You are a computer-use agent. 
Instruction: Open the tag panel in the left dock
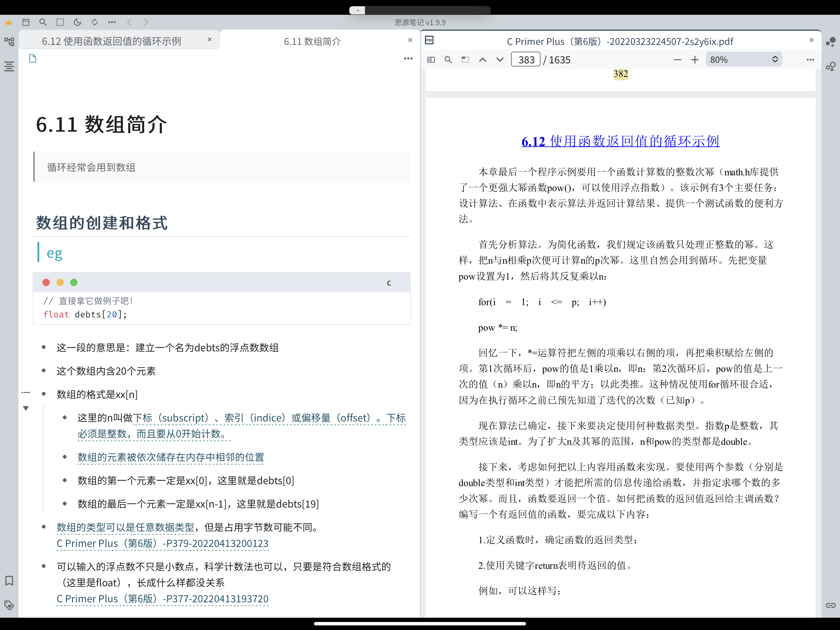pyautogui.click(x=9, y=605)
